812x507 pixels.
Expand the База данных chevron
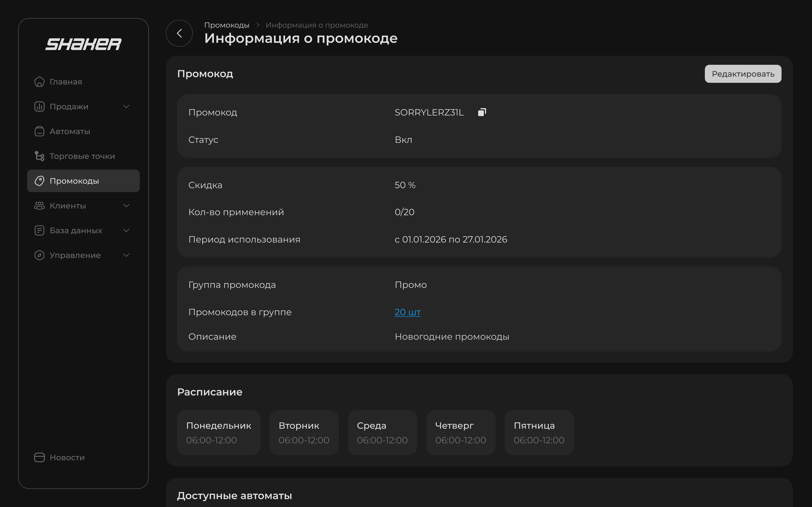point(126,231)
